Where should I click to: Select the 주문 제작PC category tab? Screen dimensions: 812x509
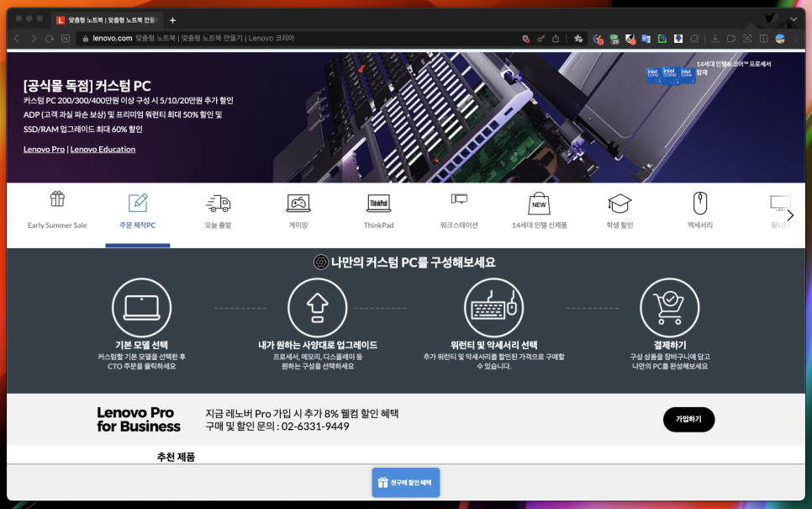[x=138, y=210]
